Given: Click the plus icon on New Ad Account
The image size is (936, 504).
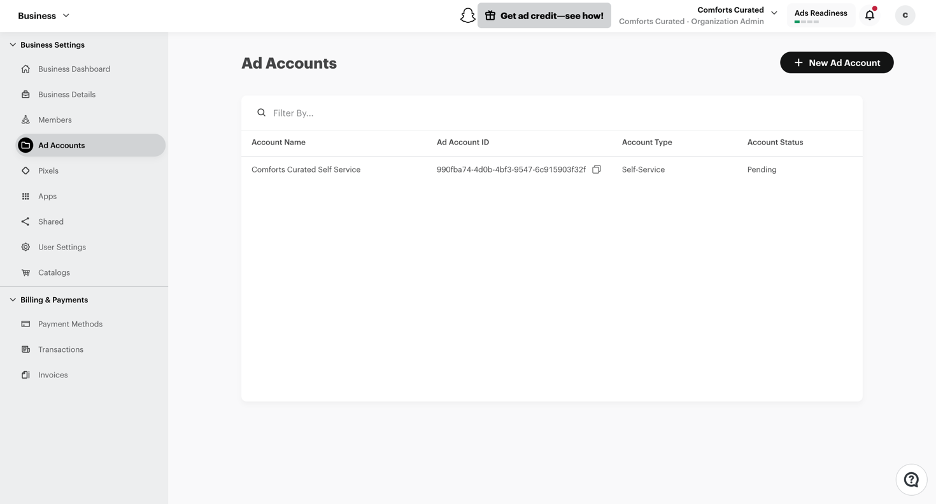Looking at the screenshot, I should (798, 63).
